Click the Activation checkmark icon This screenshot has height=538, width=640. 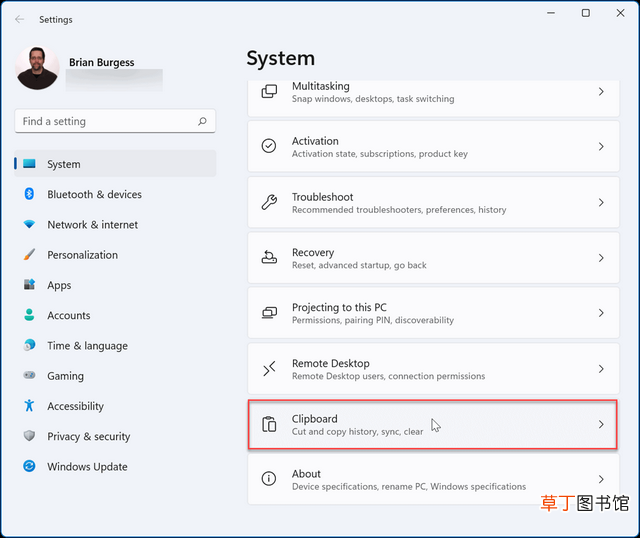[269, 146]
